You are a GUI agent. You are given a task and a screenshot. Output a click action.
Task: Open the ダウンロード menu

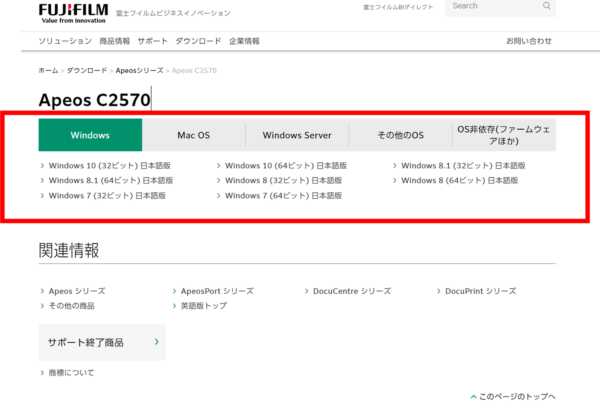pos(199,41)
